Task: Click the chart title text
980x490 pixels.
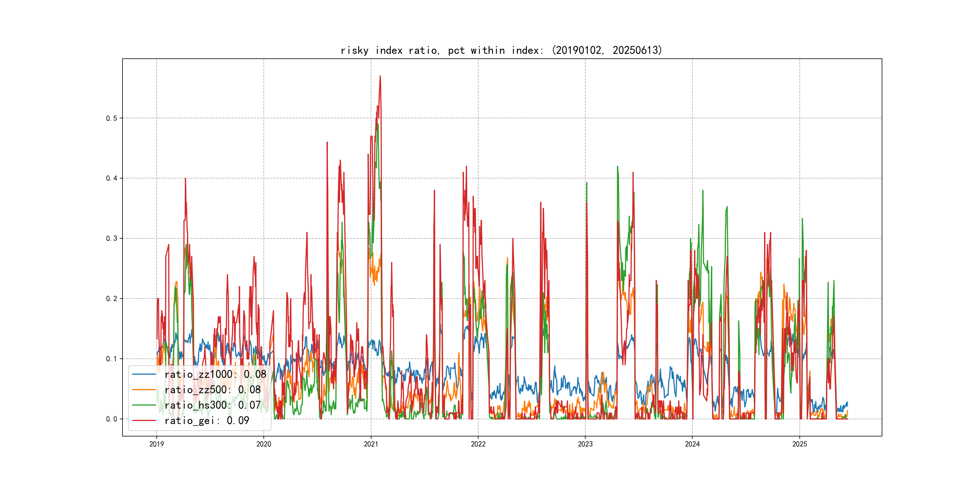Action: (501, 50)
